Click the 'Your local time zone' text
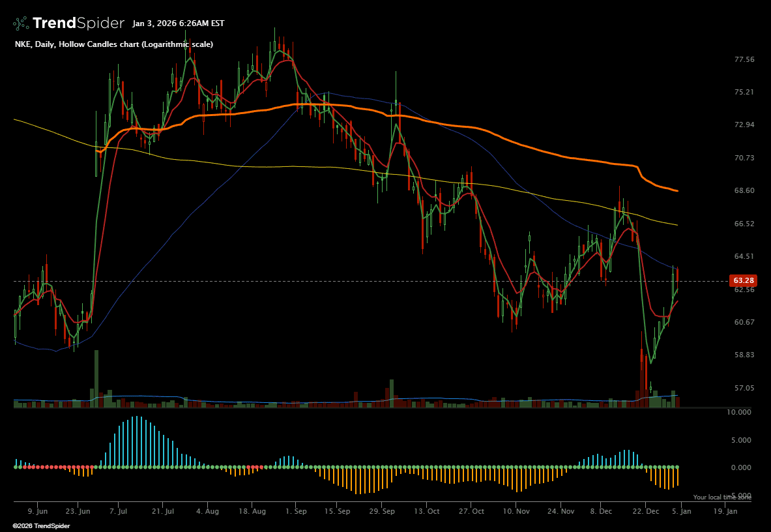Screen dimensions: 771x532 coord(721,497)
